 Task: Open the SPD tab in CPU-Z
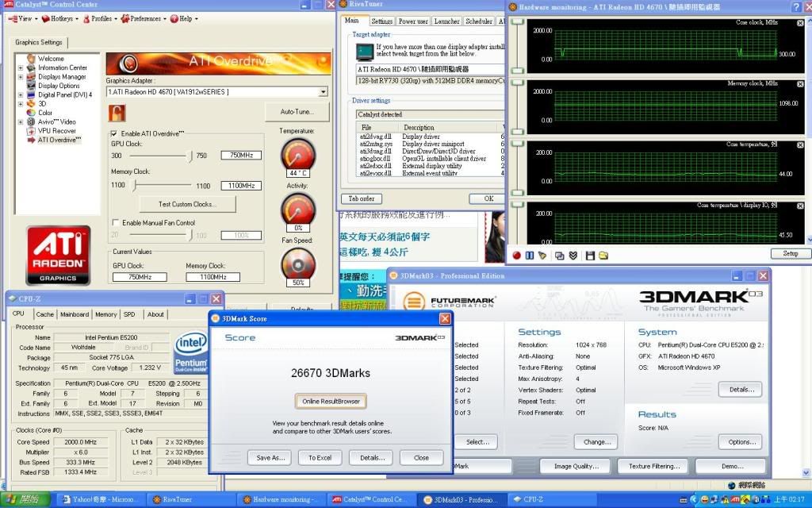[129, 314]
